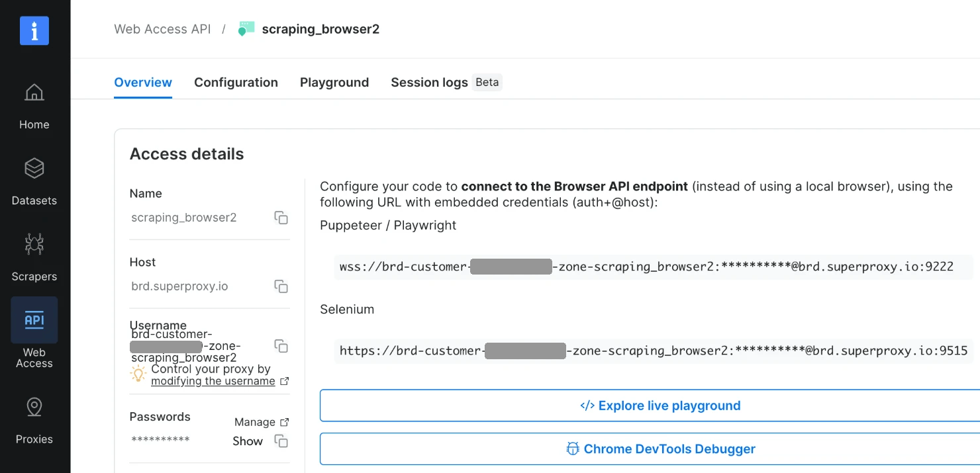Open Chrome DevTools Debugger button
The height and width of the screenshot is (473, 980).
pyautogui.click(x=660, y=449)
